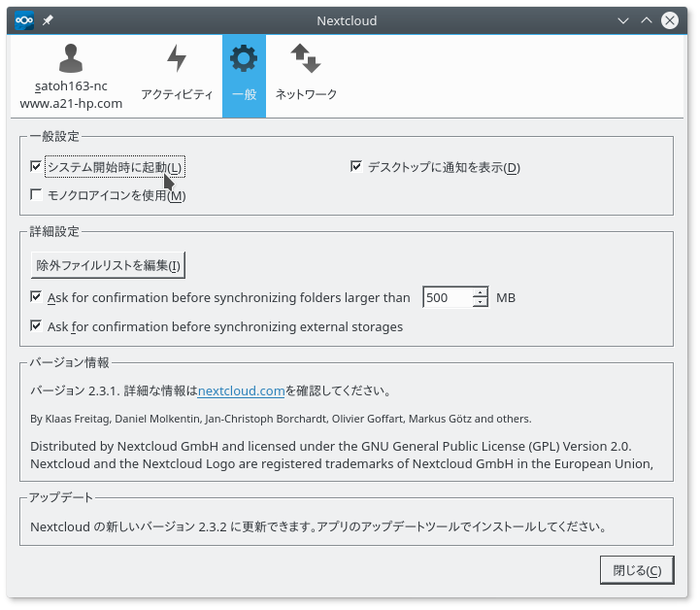This screenshot has height=610, width=700.
Task: Minimize the window with the down chevron
Action: [x=623, y=20]
